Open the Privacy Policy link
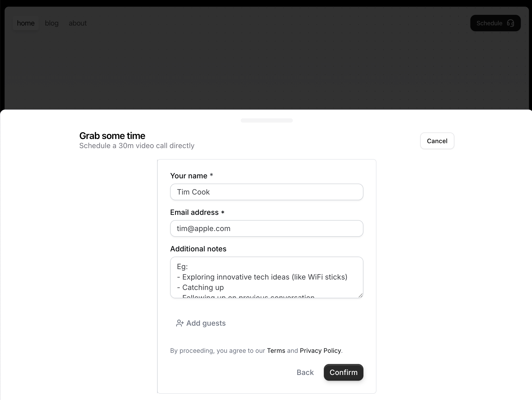The image size is (532, 400). [320, 351]
